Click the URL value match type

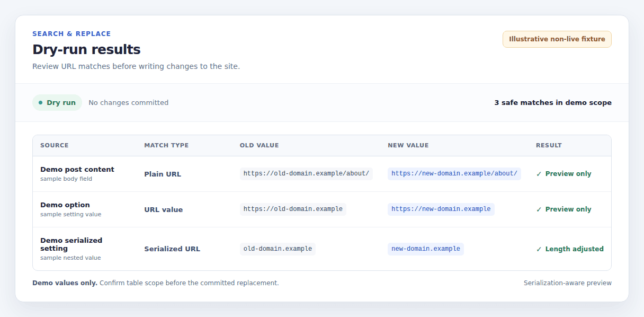coord(164,209)
